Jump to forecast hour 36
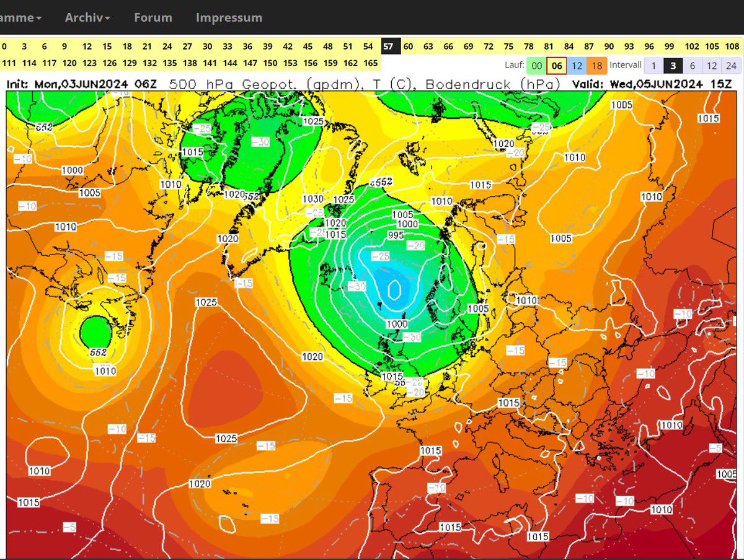The image size is (744, 560). pos(247,46)
